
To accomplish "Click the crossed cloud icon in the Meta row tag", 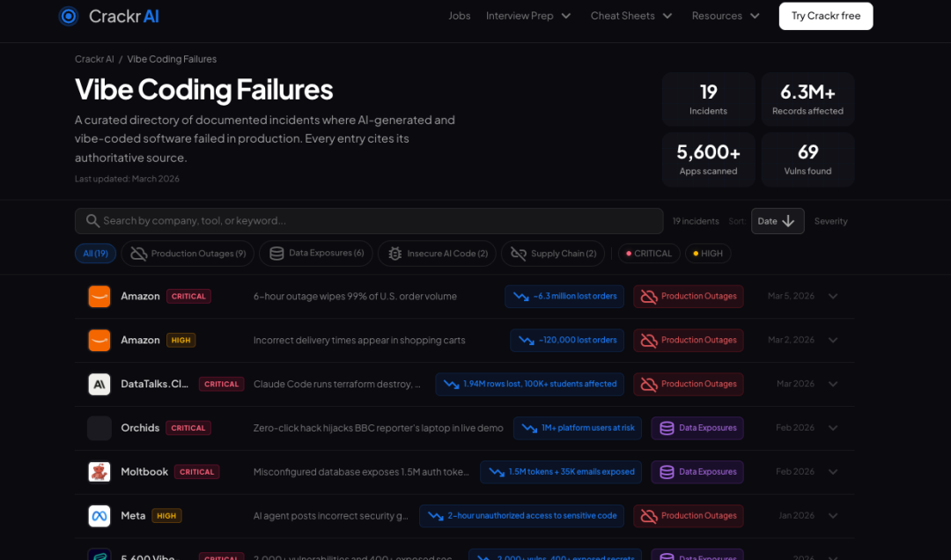I will point(649,516).
